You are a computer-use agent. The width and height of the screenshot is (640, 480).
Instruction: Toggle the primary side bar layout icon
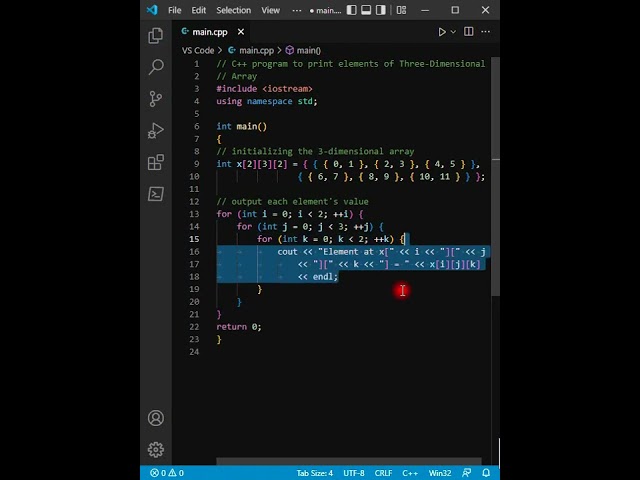(x=351, y=10)
